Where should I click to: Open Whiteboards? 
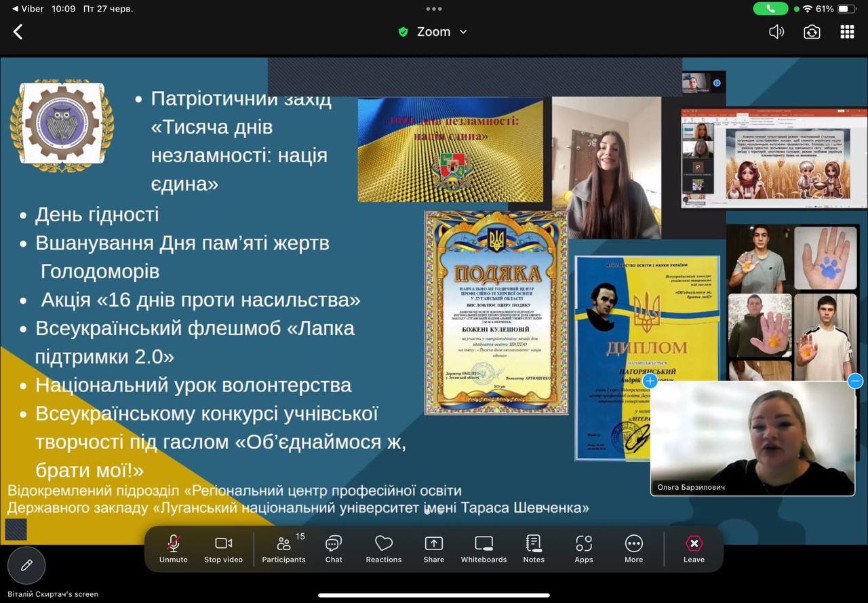coord(484,549)
